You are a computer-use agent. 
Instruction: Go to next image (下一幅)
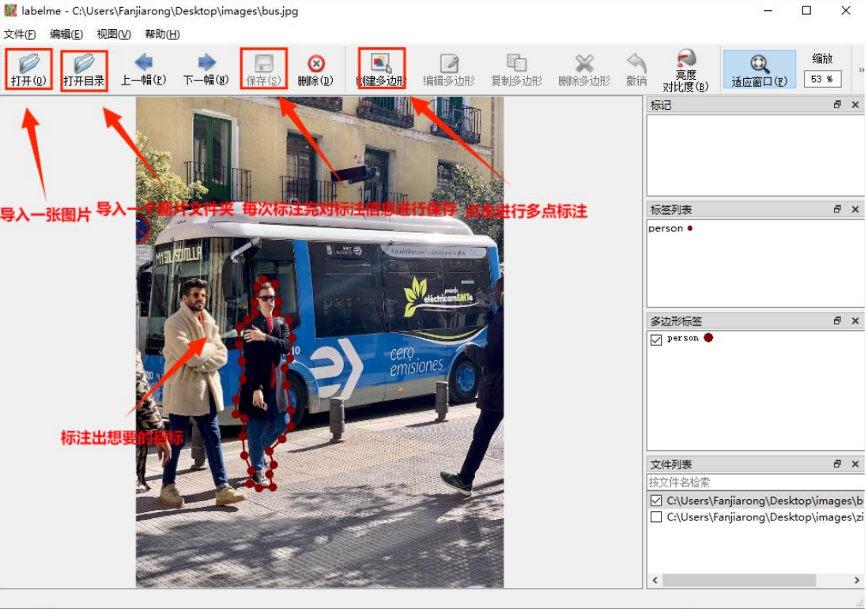click(206, 70)
